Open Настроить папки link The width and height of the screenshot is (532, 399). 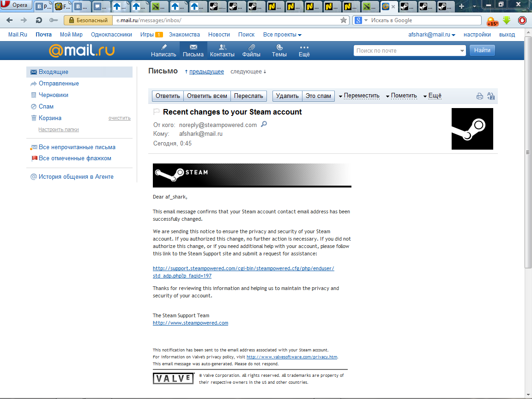pyautogui.click(x=58, y=129)
